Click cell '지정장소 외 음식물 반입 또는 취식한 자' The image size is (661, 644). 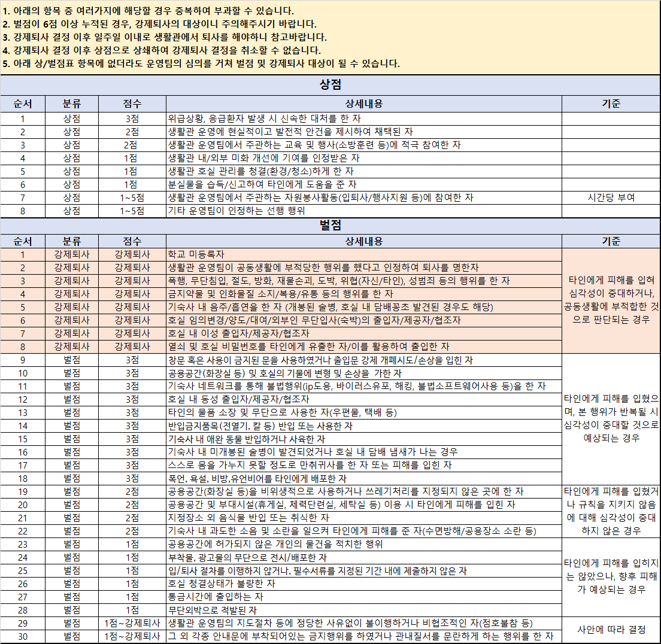coord(364,518)
